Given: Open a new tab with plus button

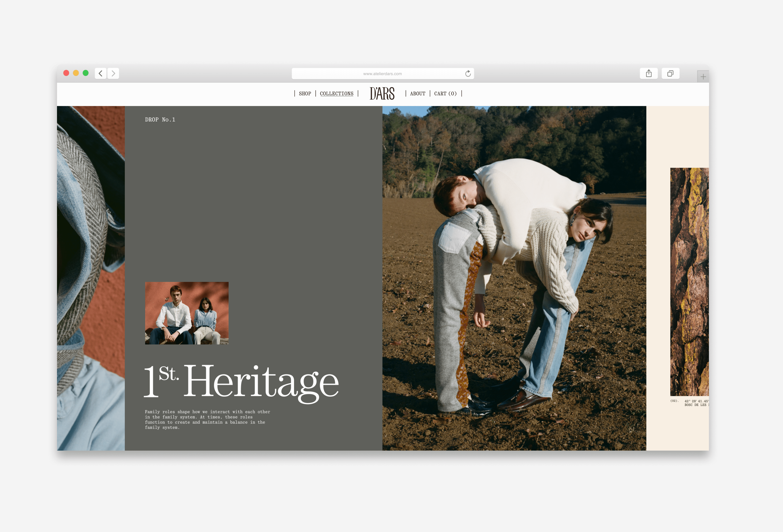Looking at the screenshot, I should pos(703,77).
